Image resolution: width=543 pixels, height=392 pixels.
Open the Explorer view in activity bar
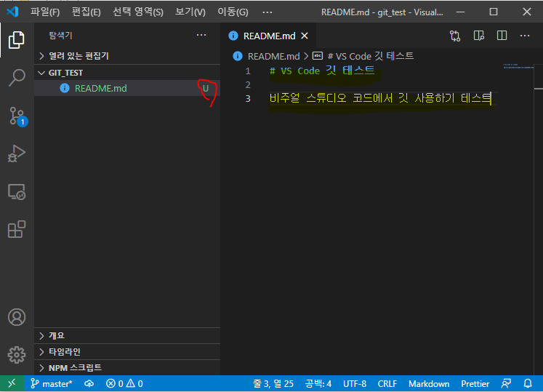[x=17, y=40]
